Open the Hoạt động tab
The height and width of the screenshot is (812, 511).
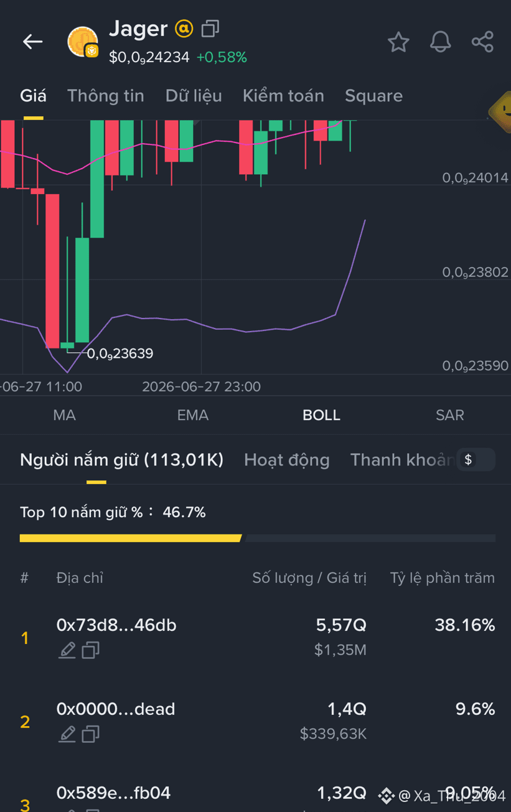click(287, 460)
